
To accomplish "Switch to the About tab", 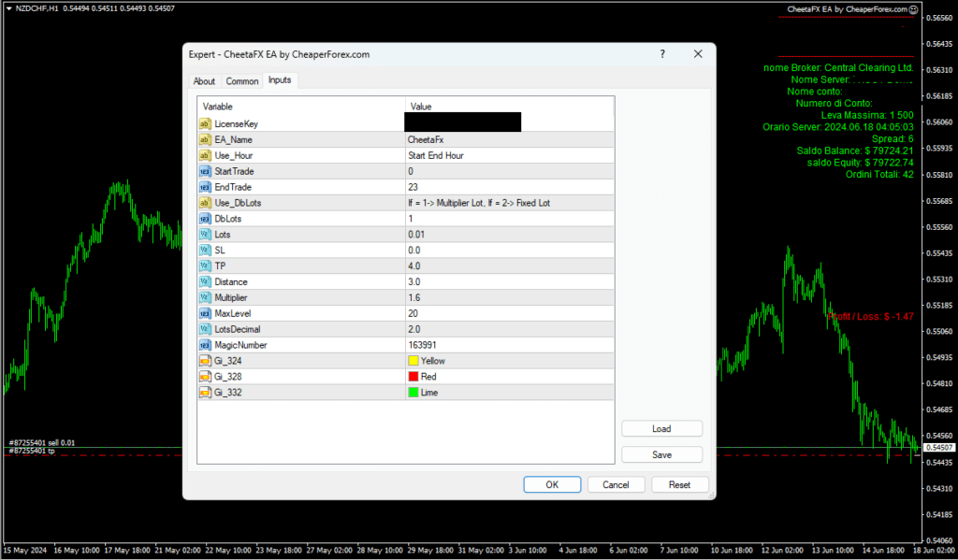I will point(204,80).
